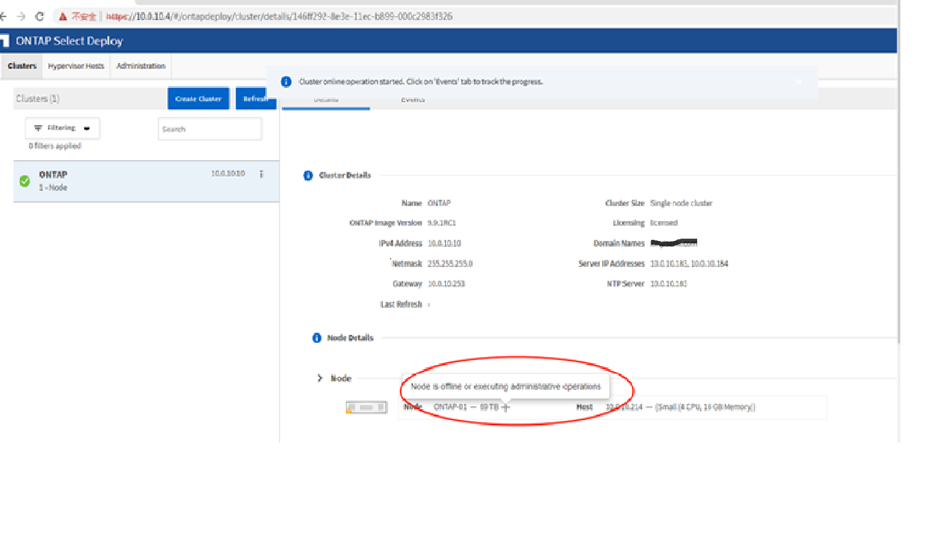The width and height of the screenshot is (950, 560).
Task: Click the plus icon beside 69 TB
Action: coord(506,408)
